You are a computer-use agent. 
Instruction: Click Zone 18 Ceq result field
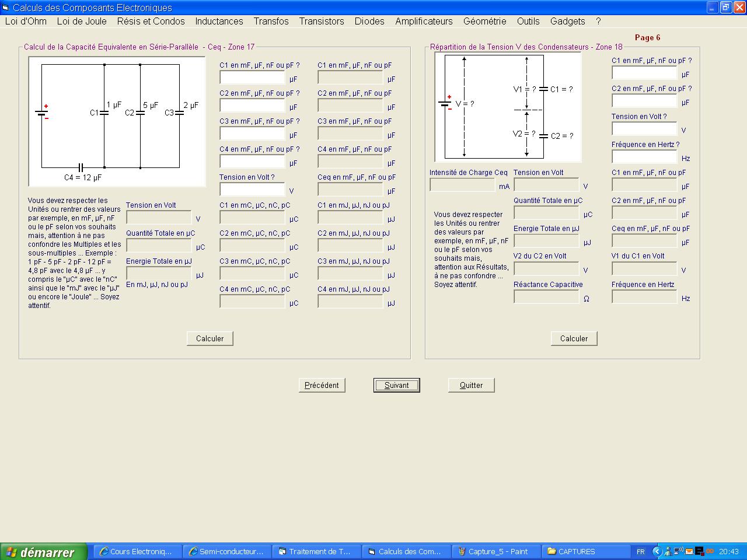[x=644, y=241]
